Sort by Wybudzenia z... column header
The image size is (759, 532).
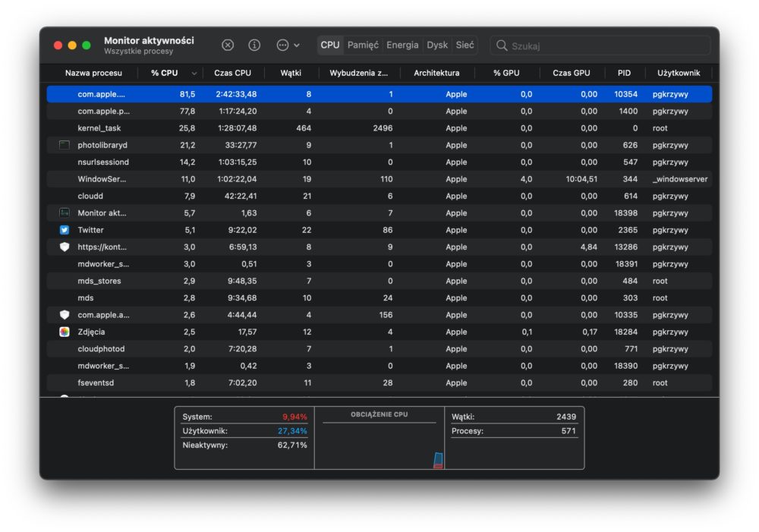(359, 73)
